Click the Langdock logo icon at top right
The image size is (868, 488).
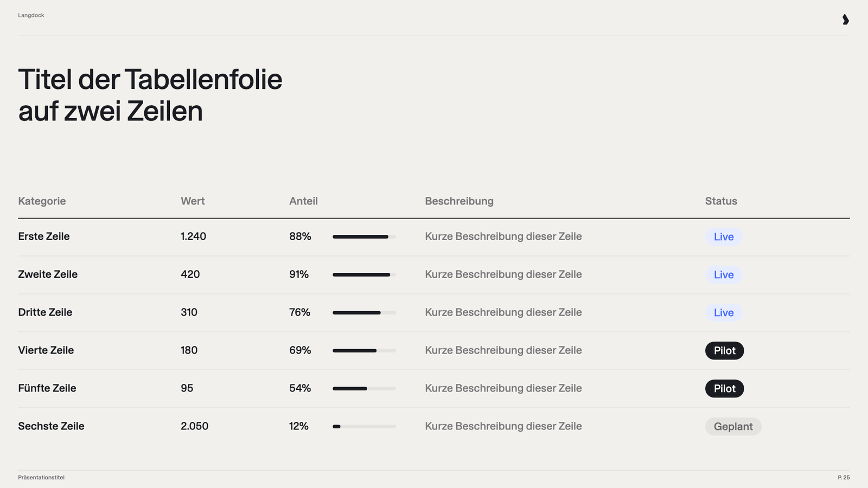click(845, 20)
